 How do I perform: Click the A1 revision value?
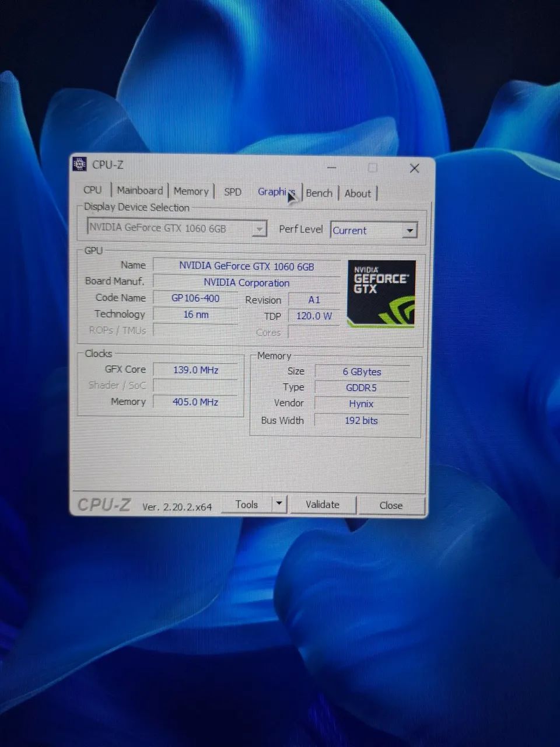coord(314,299)
